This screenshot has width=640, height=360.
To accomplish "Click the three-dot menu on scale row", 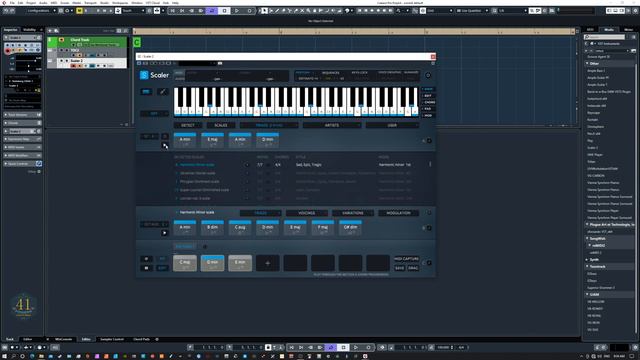I will (x=430, y=164).
